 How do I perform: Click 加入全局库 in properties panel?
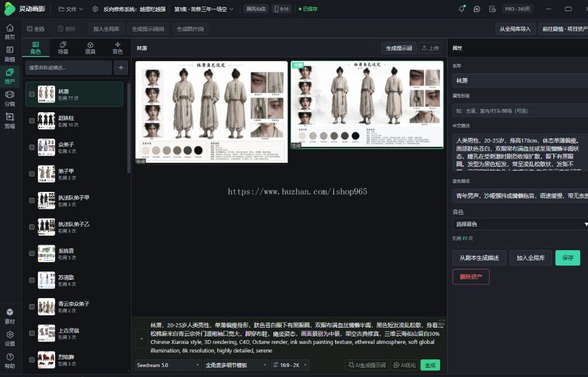click(531, 258)
